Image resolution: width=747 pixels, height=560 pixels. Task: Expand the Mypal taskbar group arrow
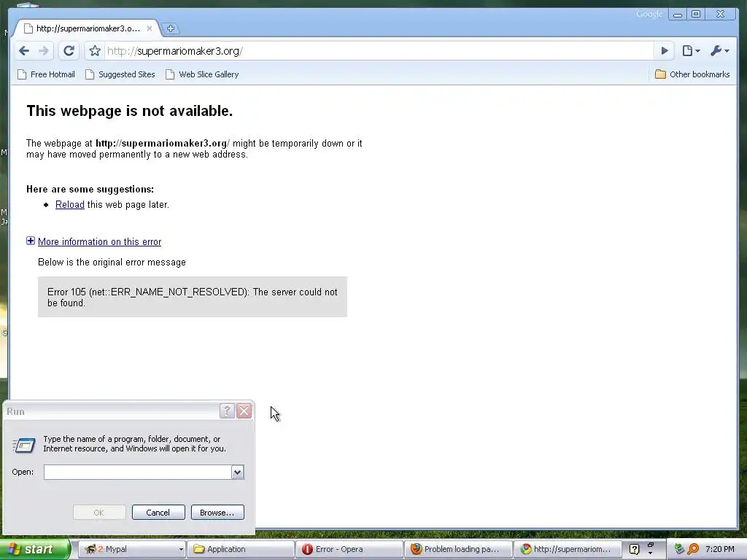(181, 549)
